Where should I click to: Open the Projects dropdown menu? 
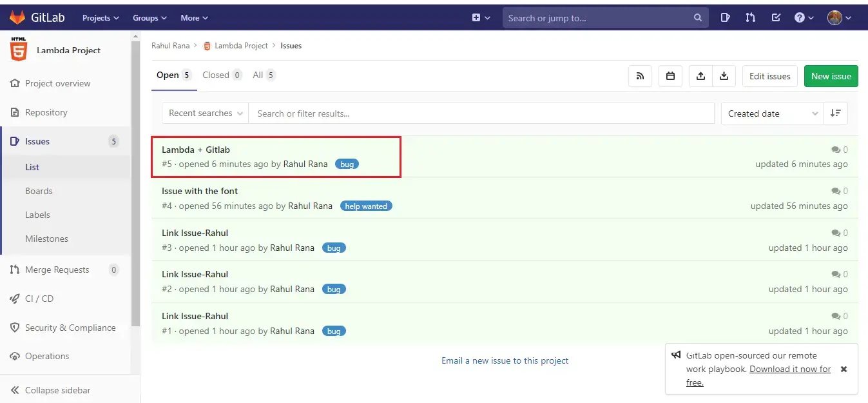pos(101,18)
